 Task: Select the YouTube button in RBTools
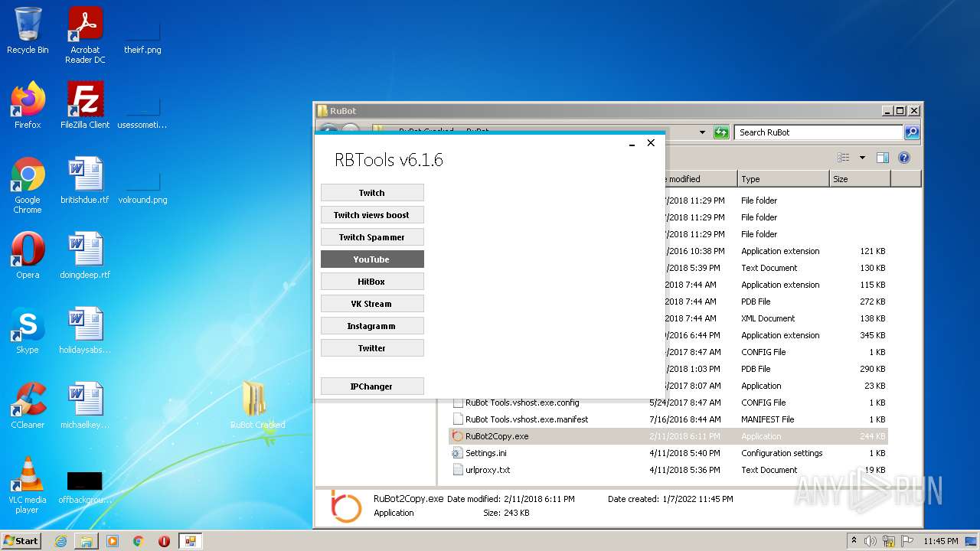372,259
